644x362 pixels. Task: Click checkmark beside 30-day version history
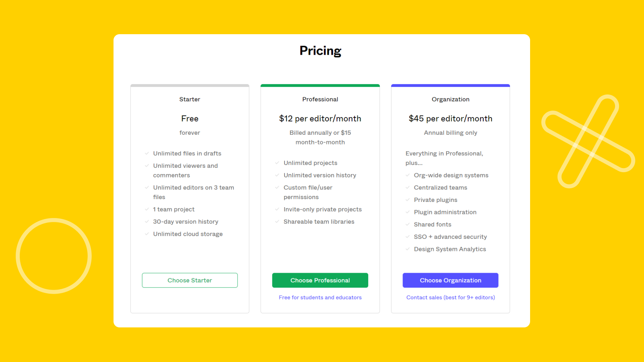click(147, 222)
